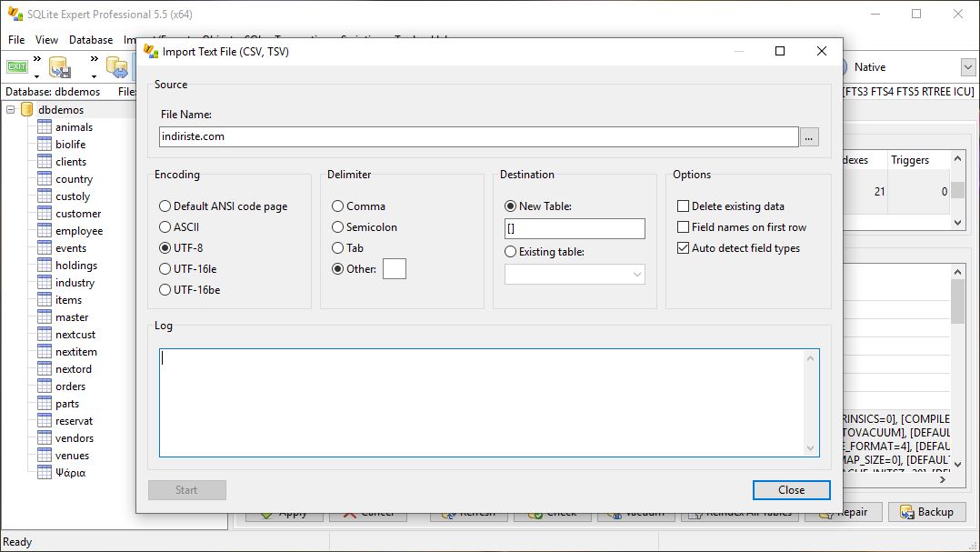Open the Database menu
Viewport: 980px width, 552px height.
tap(91, 39)
